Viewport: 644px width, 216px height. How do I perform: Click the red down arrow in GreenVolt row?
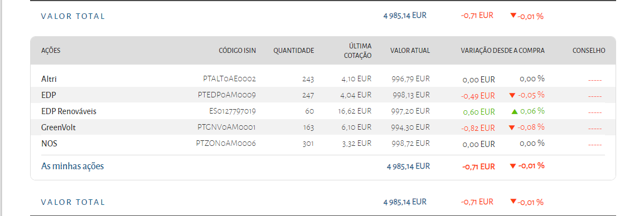click(x=512, y=128)
